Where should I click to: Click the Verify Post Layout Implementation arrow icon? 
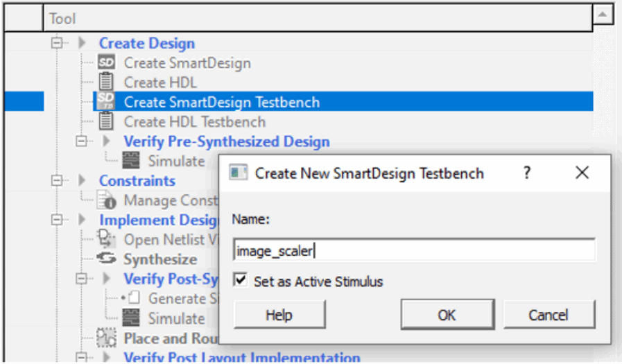coord(106,356)
